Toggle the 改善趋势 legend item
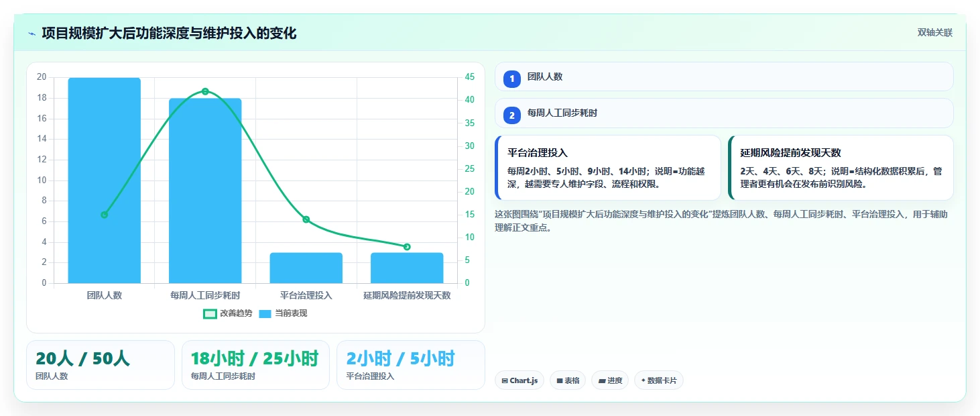The width and height of the screenshot is (980, 416). click(228, 313)
